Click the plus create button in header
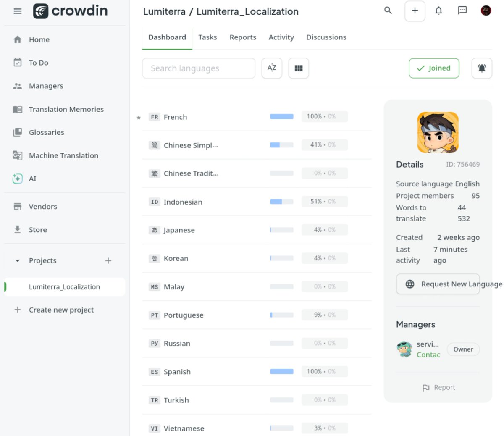The width and height of the screenshot is (504, 436). [x=415, y=11]
